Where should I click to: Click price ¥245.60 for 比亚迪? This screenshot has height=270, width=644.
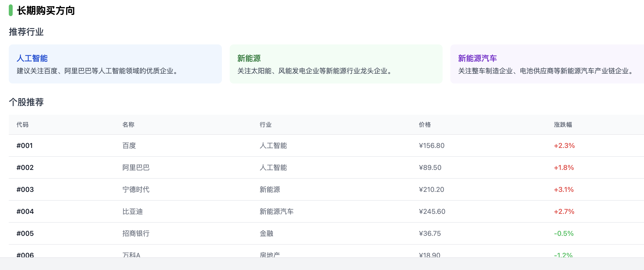point(432,211)
